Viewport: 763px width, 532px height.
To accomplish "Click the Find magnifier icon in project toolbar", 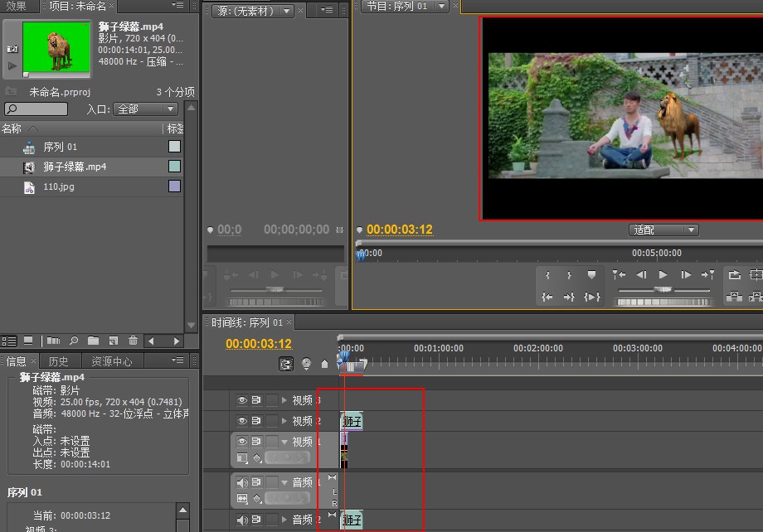I will [x=74, y=341].
